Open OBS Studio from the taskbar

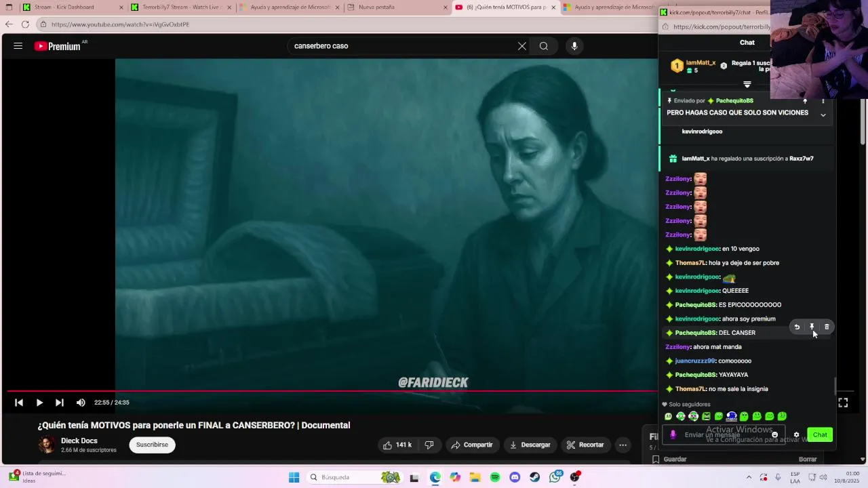pyautogui.click(x=575, y=477)
